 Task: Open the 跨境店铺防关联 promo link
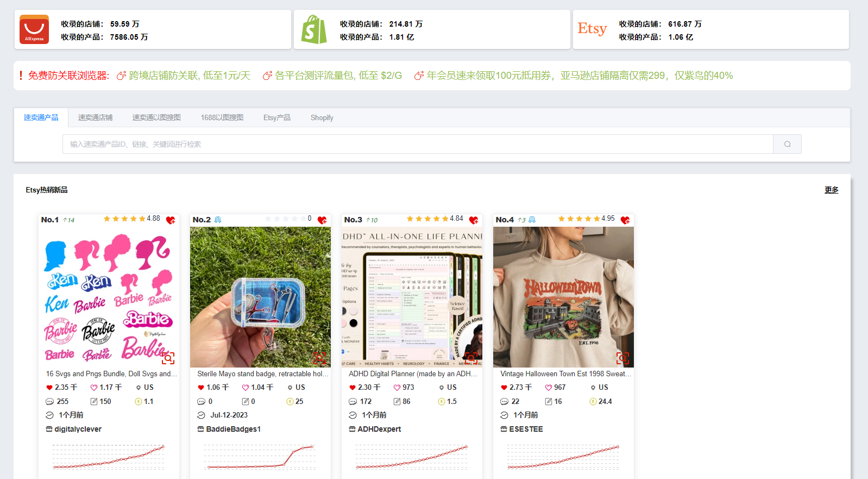coord(190,76)
